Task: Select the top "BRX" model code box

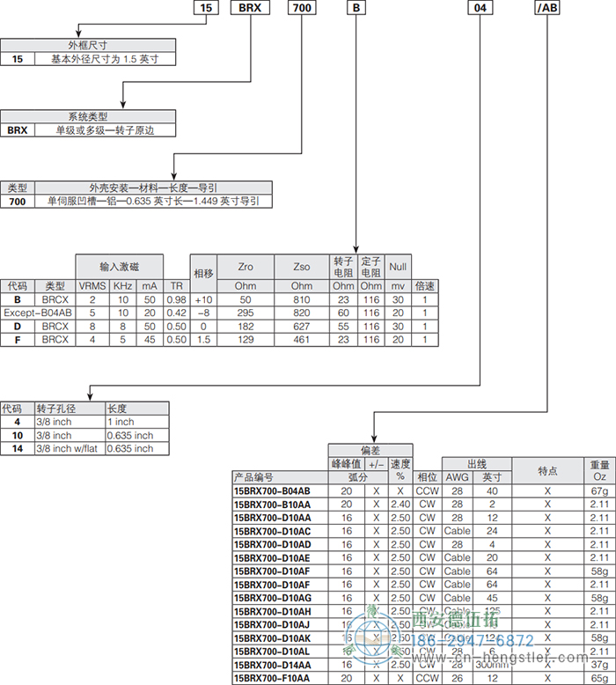Action: pyautogui.click(x=251, y=11)
